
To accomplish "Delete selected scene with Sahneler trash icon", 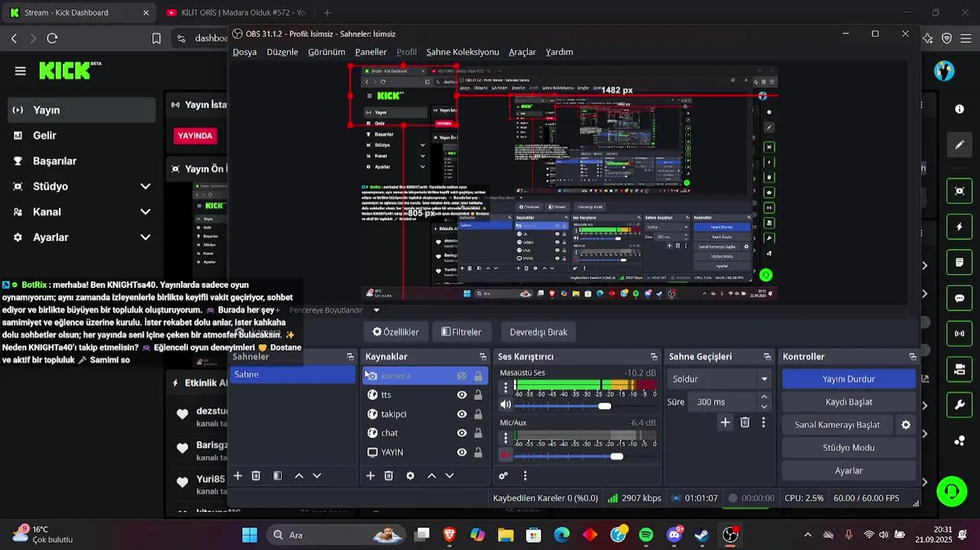I will (x=256, y=476).
